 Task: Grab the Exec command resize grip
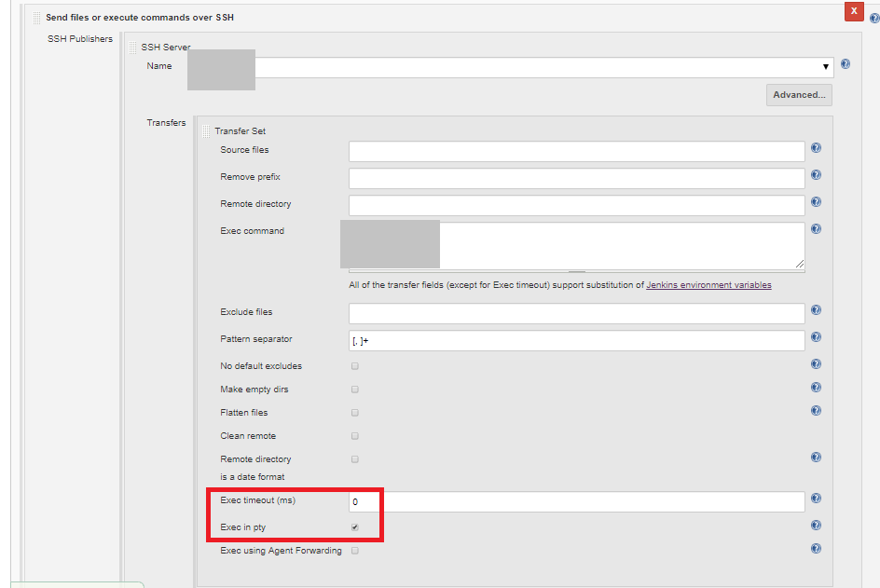point(800,264)
